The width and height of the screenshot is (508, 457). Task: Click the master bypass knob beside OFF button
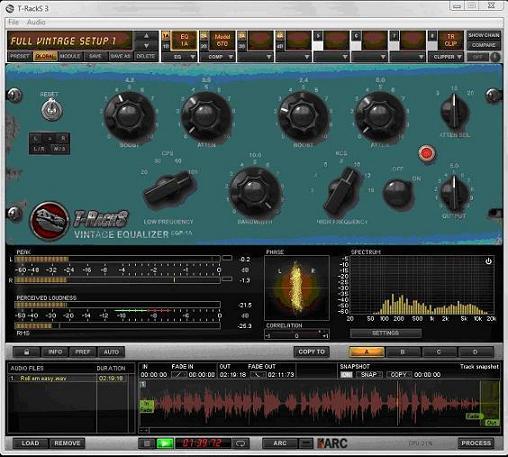495,57
